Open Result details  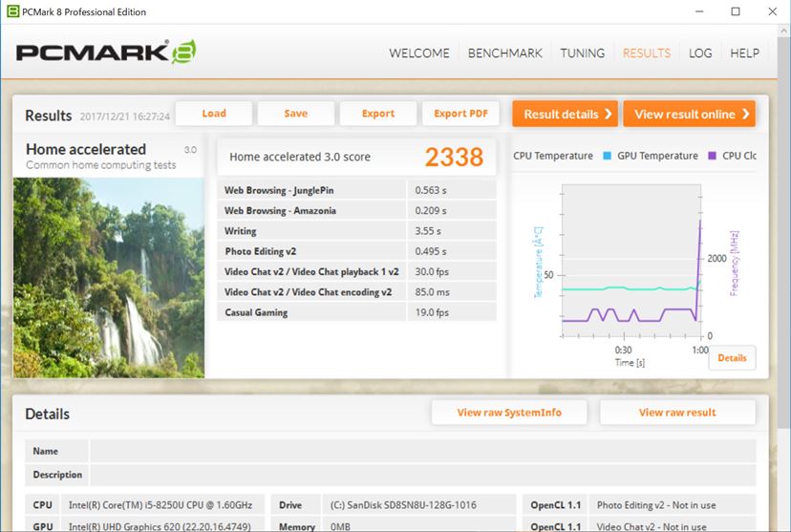[x=565, y=114]
